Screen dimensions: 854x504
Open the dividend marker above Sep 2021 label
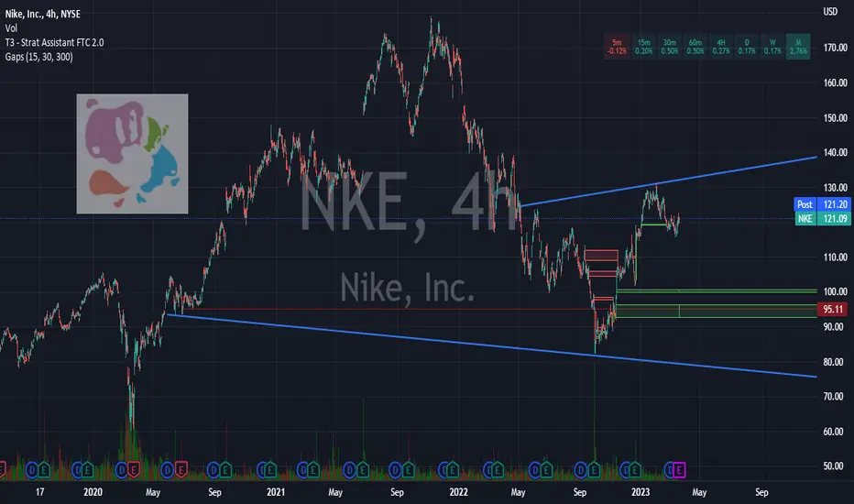396,469
